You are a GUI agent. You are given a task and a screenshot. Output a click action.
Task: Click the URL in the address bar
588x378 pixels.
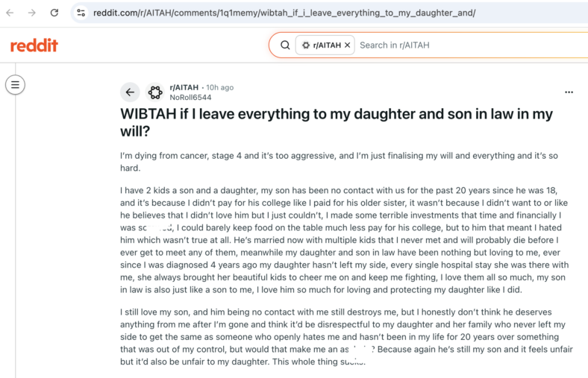point(284,13)
